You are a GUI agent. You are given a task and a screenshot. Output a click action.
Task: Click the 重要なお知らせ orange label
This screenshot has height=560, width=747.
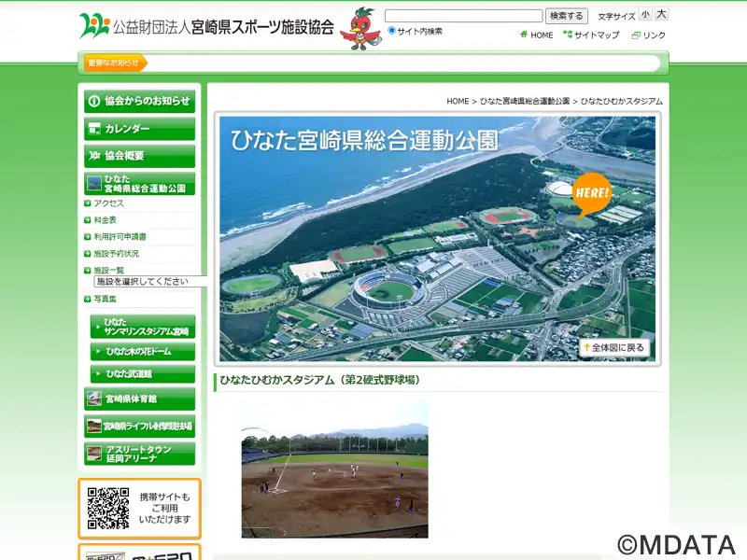[116, 63]
